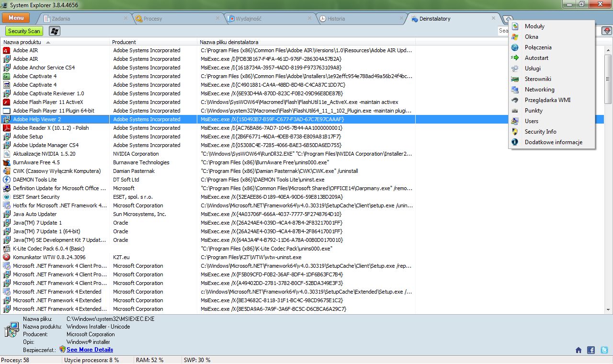Image resolution: width=613 pixels, height=364 pixels.
Task: Click the Komunikator WTW red icon
Action: 7,257
